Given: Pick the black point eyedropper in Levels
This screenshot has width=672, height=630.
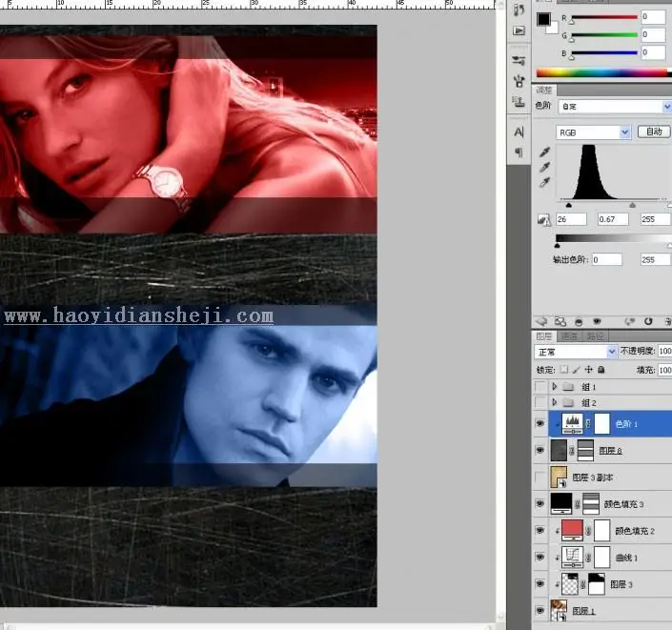Looking at the screenshot, I should tap(544, 152).
